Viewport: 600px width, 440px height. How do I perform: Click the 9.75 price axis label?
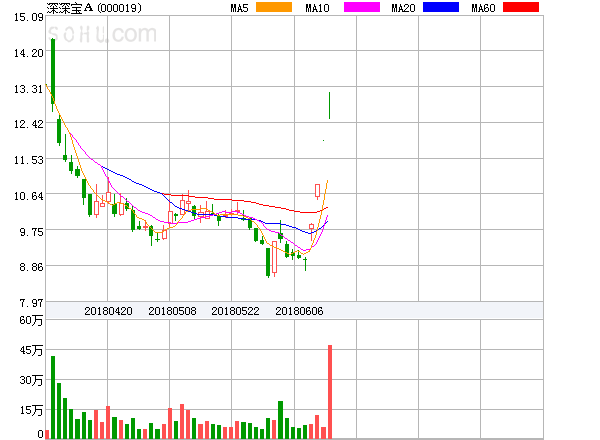31,232
